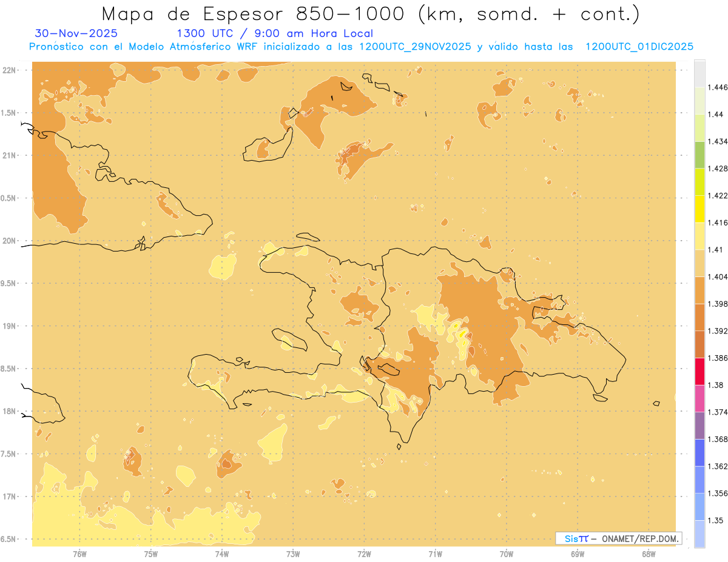The width and height of the screenshot is (728, 562).
Task: Click the '76W' longitude label
Action: (79, 554)
